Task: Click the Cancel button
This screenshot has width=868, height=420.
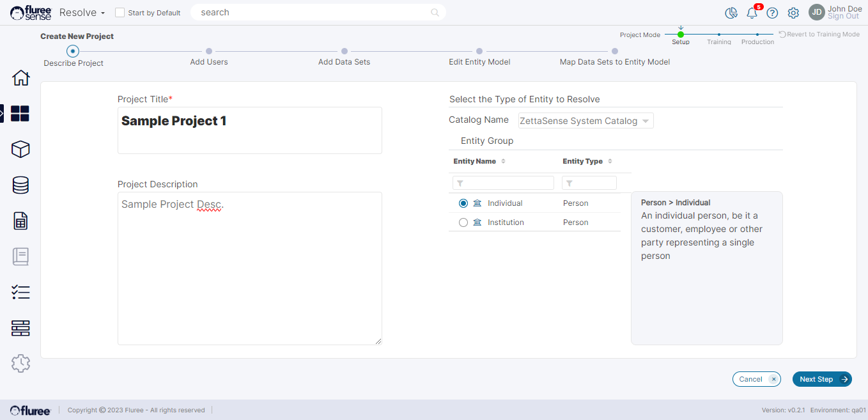Action: [756, 379]
